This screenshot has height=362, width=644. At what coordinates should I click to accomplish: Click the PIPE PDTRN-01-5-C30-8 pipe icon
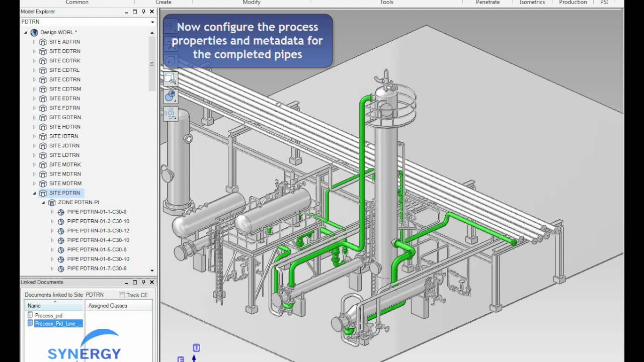point(61,250)
